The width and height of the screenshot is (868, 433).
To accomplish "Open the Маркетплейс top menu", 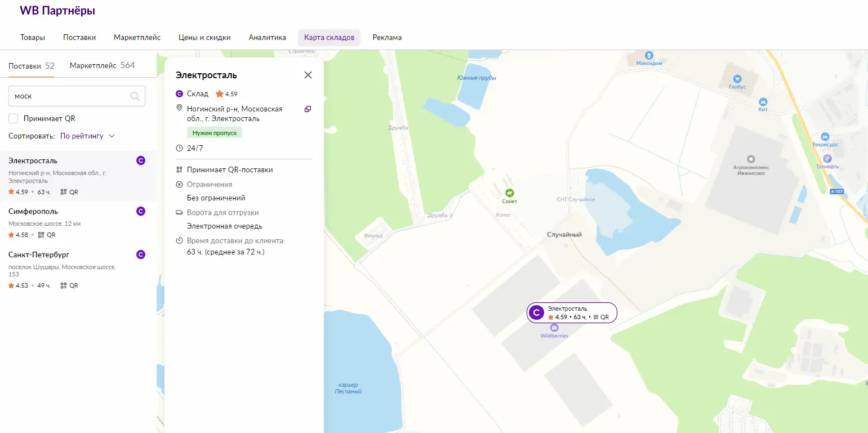I will point(137,38).
